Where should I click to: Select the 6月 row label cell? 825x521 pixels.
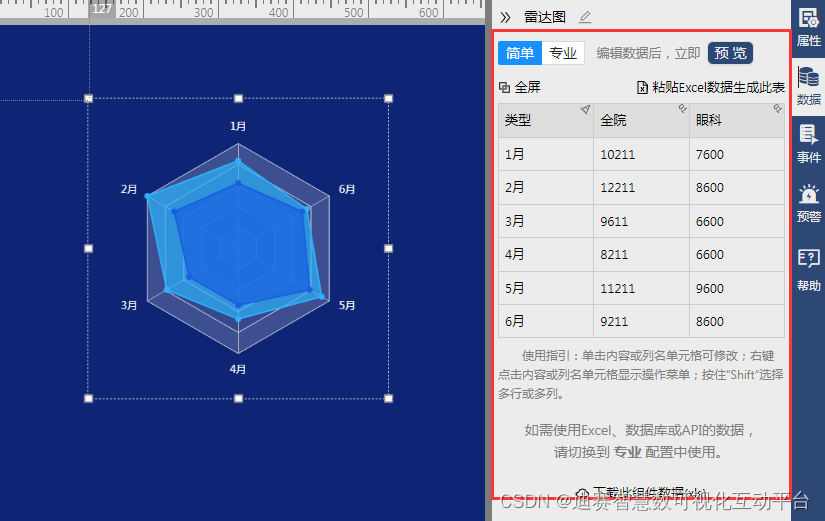546,321
